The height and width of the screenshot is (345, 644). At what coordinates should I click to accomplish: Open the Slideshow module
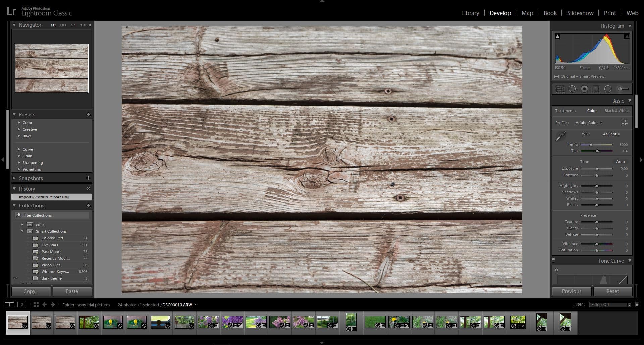(580, 13)
